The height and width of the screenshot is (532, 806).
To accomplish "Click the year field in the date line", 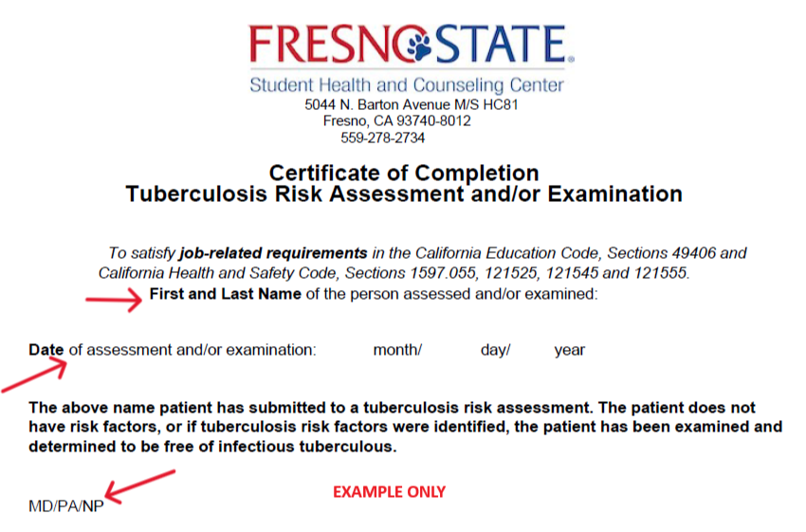I will point(570,351).
